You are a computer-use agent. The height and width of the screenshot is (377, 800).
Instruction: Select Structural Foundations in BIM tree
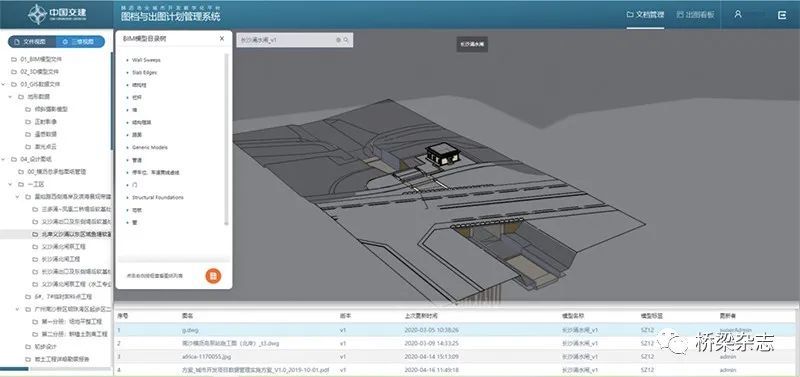click(x=158, y=197)
